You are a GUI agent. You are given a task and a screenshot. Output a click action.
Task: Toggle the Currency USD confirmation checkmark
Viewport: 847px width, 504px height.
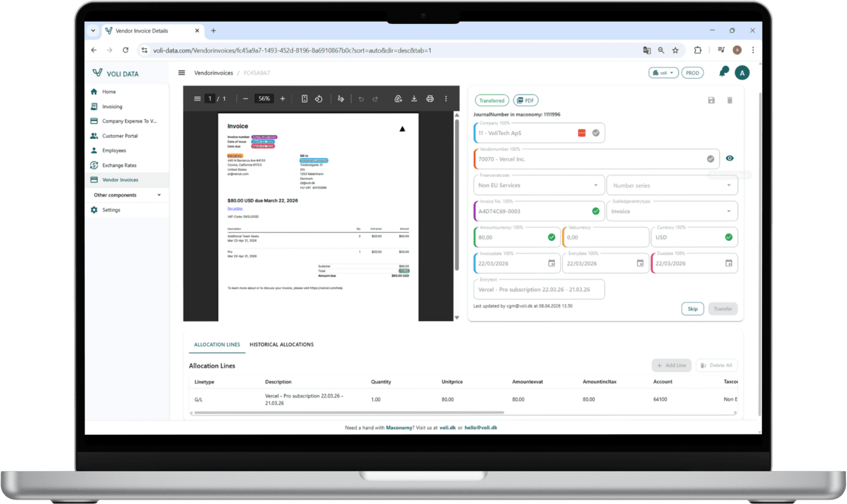(x=728, y=237)
